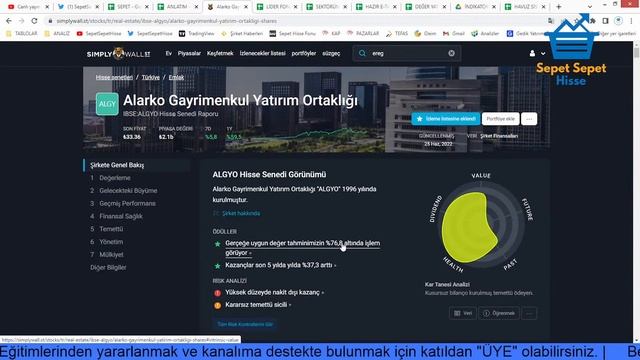Jump to section 2 Gelecekteki Büyüme
This screenshot has width=640, height=360.
pos(128,191)
